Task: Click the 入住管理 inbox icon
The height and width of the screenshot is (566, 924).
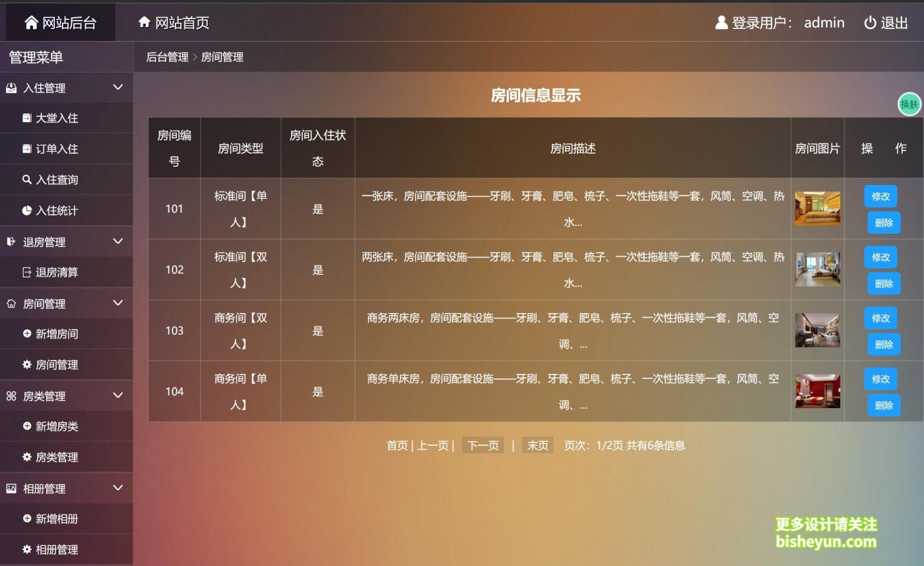Action: coord(11,88)
